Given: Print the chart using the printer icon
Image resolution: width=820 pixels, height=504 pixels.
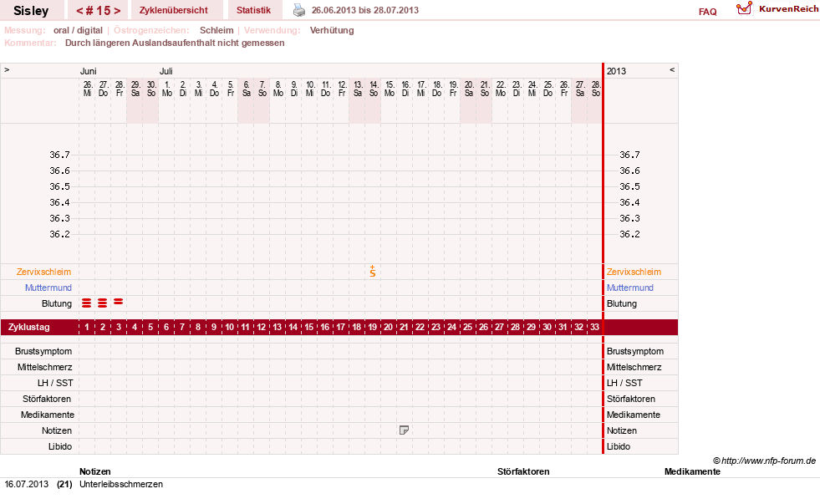Looking at the screenshot, I should pyautogui.click(x=298, y=10).
